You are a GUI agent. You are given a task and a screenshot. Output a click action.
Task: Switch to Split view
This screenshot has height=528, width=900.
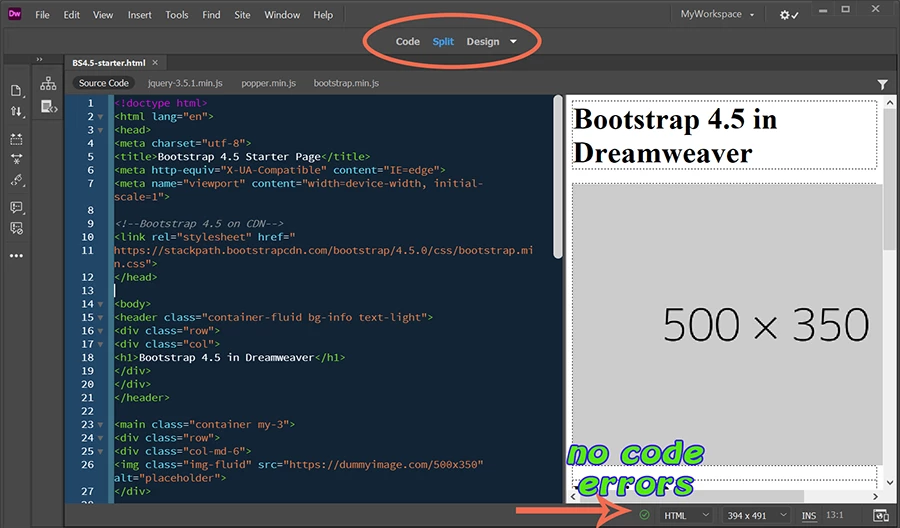coord(443,41)
